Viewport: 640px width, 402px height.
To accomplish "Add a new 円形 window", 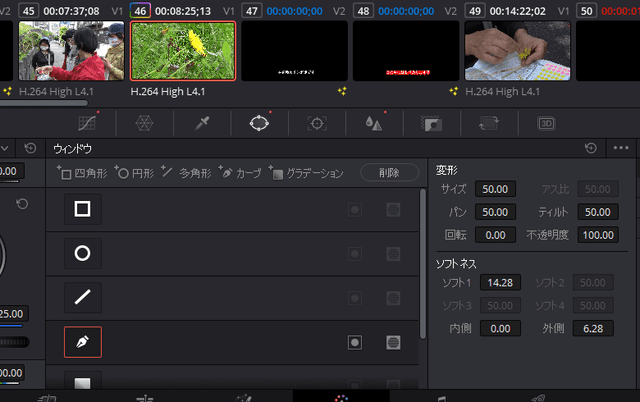I will [134, 173].
